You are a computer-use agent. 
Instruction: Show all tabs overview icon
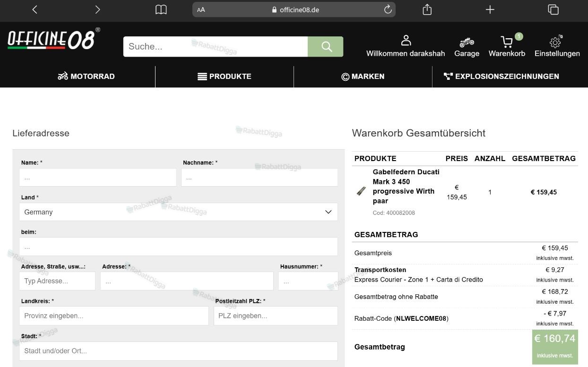(553, 9)
